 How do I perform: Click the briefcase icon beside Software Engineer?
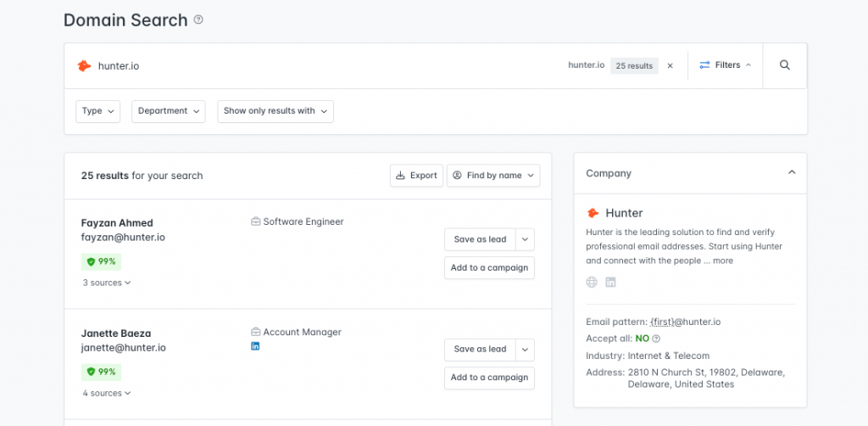pyautogui.click(x=256, y=222)
